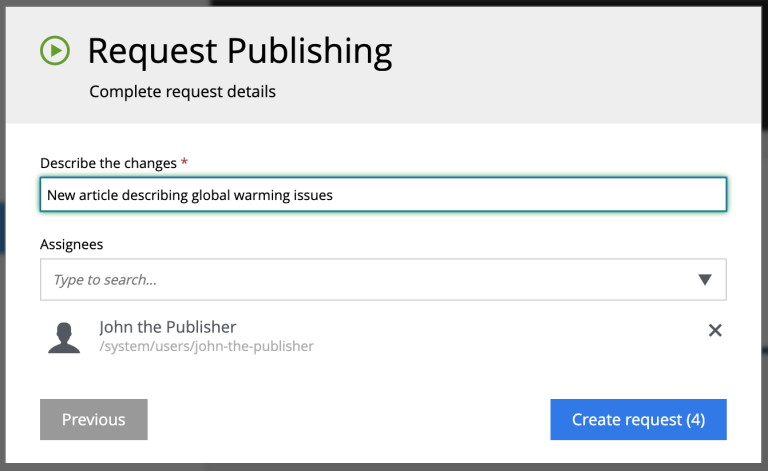Click the Assignees label

tap(72, 244)
